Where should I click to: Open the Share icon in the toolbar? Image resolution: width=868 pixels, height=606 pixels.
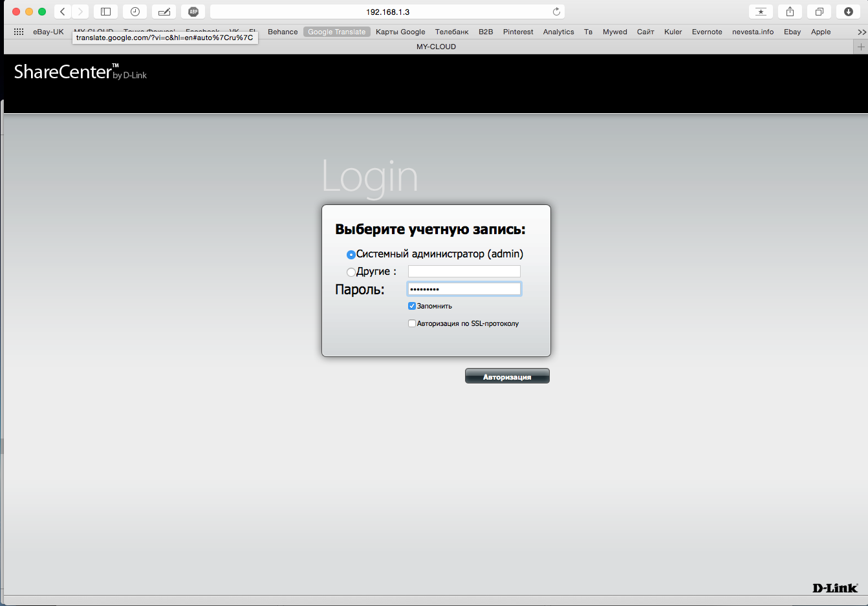(x=790, y=12)
